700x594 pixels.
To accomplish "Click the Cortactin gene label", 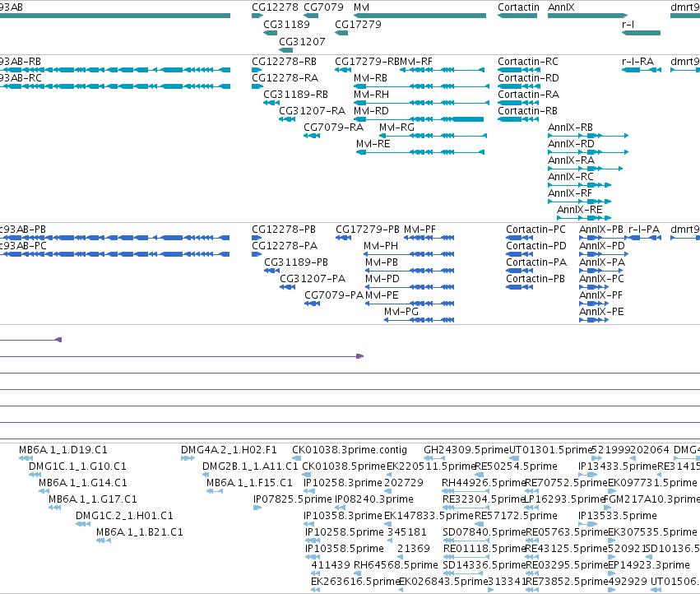I will 518,7.
